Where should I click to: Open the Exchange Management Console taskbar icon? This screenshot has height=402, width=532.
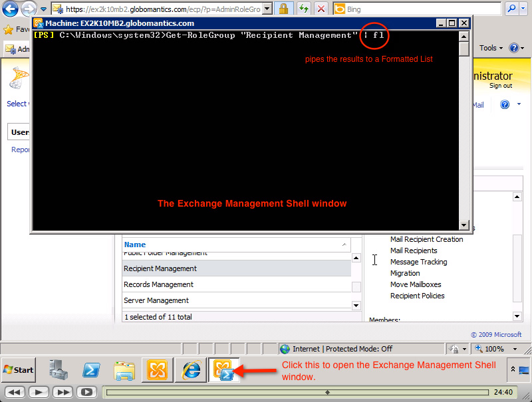tap(158, 369)
